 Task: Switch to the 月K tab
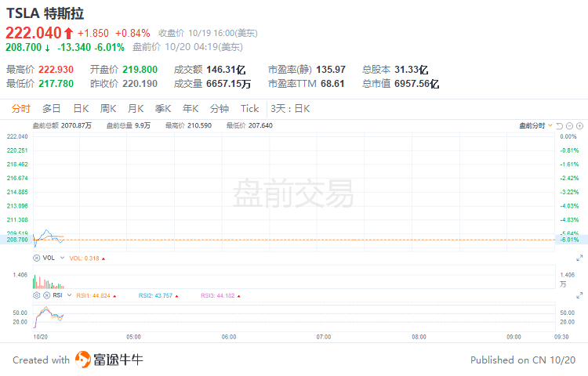pos(136,109)
